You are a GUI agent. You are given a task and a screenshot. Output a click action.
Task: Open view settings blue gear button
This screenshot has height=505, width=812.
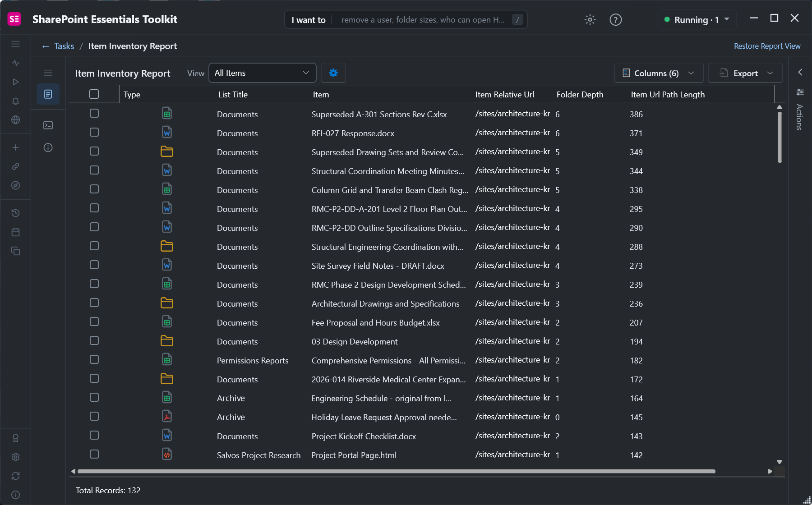tap(333, 73)
